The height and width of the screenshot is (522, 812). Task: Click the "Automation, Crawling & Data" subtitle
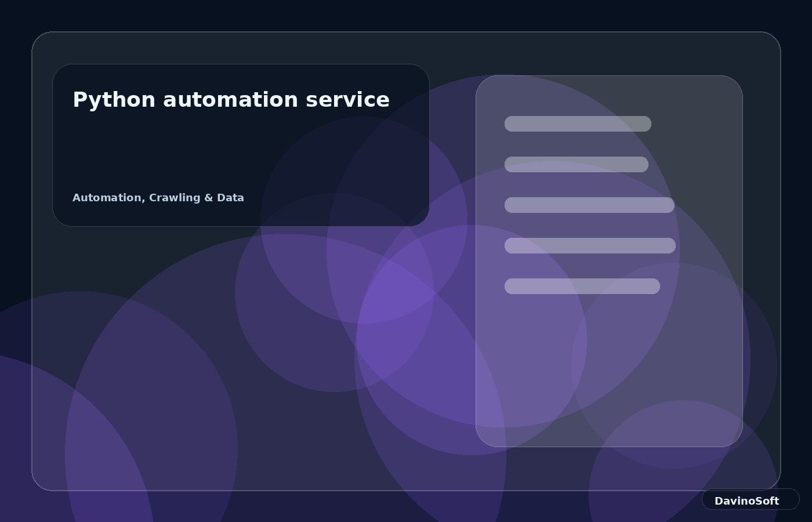(158, 198)
